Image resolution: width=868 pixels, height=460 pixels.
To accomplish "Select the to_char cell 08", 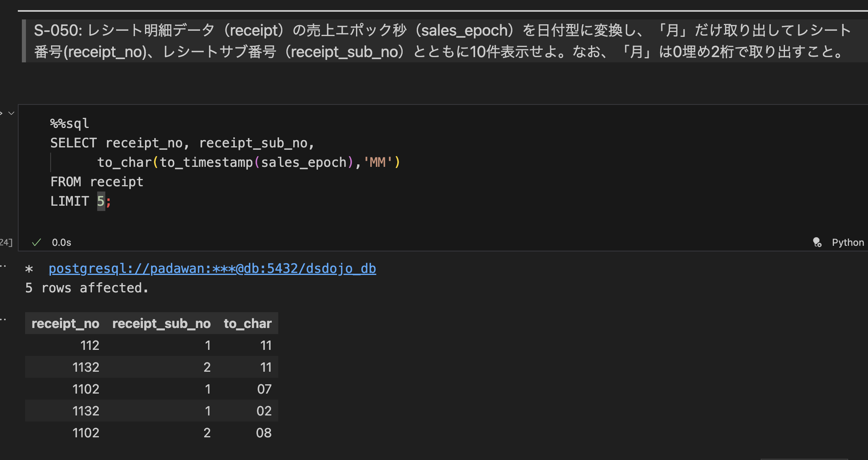I will point(264,432).
